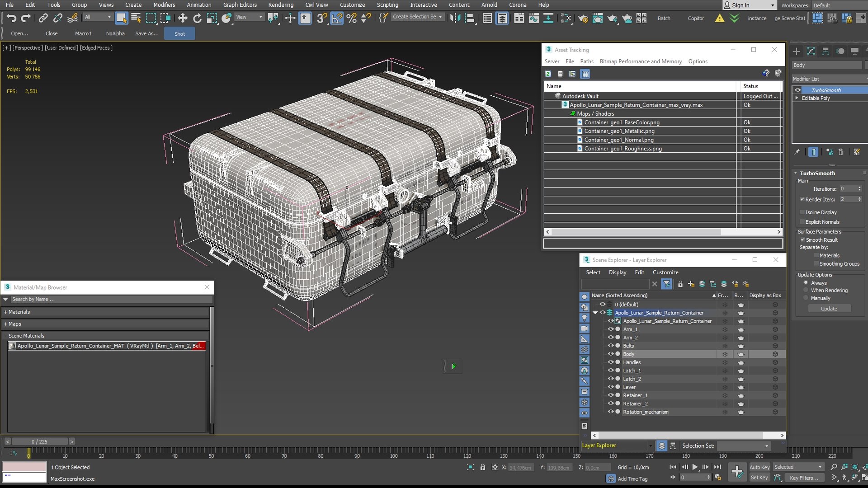
Task: Toggle TurboSmooth modifier eye icon
Action: click(798, 90)
